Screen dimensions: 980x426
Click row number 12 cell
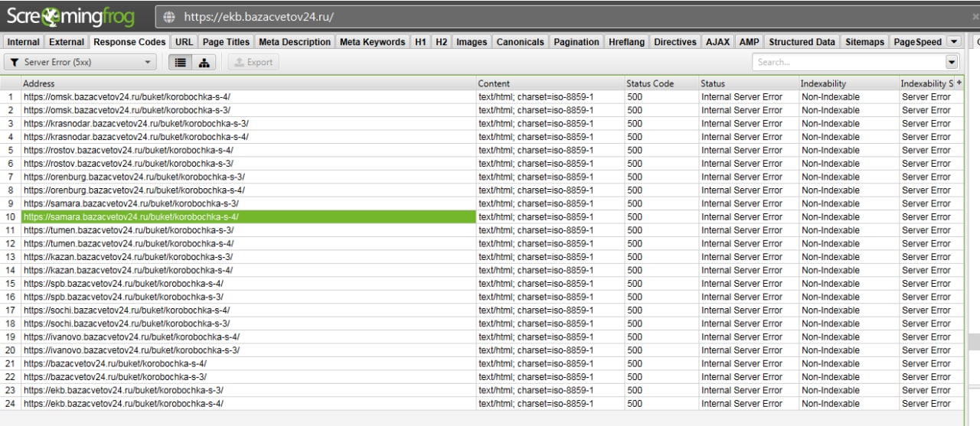click(x=11, y=243)
